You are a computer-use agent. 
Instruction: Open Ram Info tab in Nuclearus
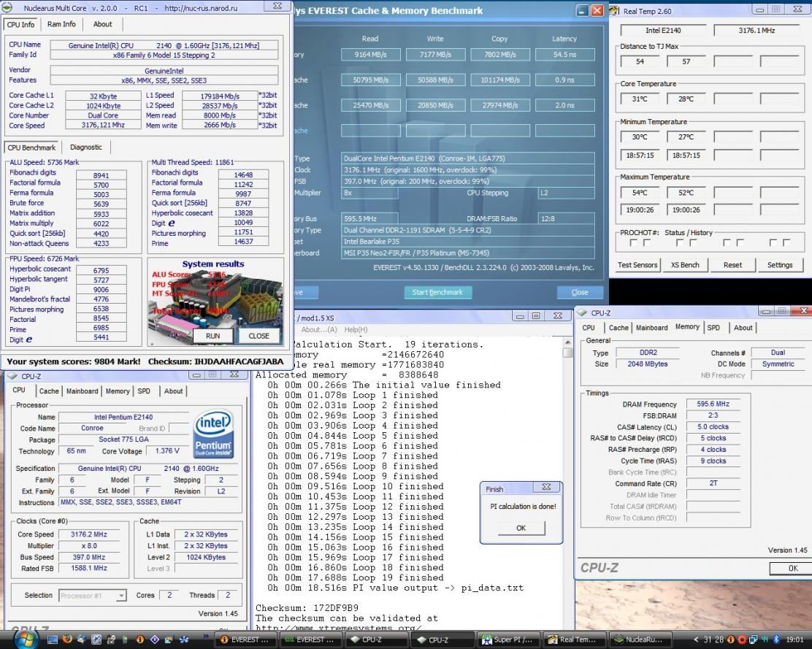61,24
